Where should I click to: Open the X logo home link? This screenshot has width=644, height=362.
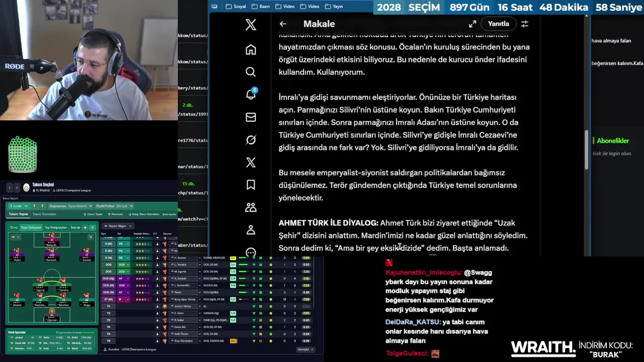coord(251,25)
